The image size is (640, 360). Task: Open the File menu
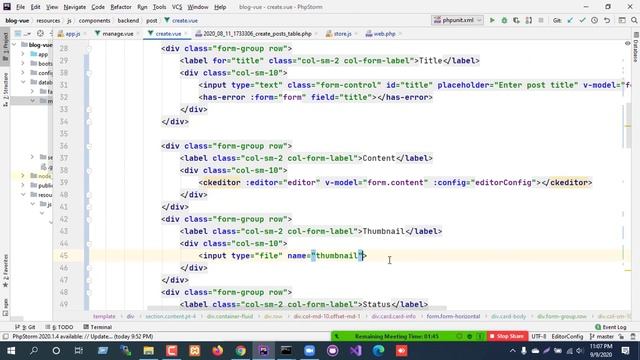(x=20, y=7)
